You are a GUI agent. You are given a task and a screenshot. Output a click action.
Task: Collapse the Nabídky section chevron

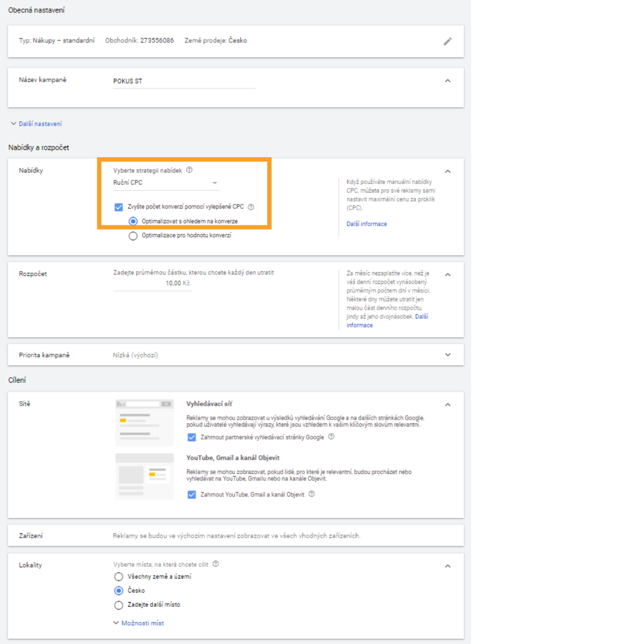tap(448, 171)
